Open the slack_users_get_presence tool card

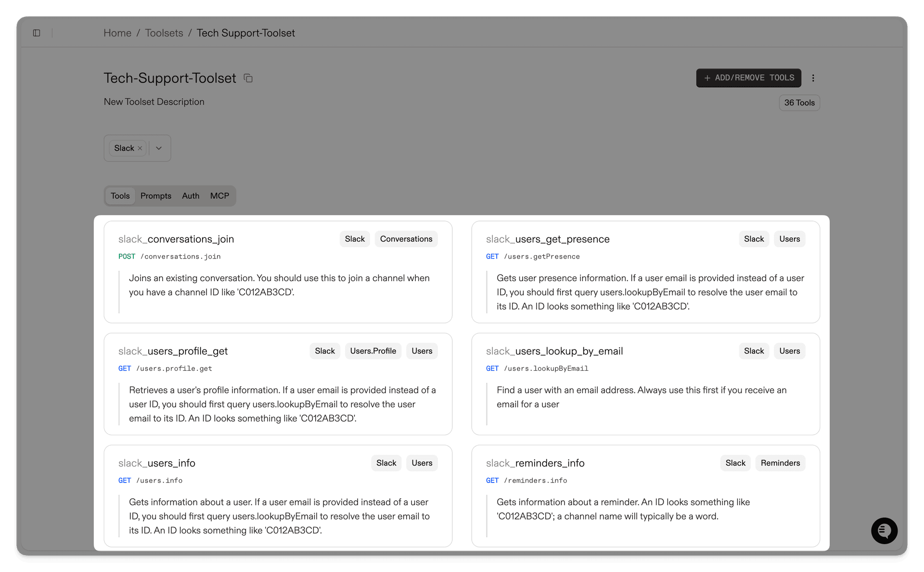(548, 239)
